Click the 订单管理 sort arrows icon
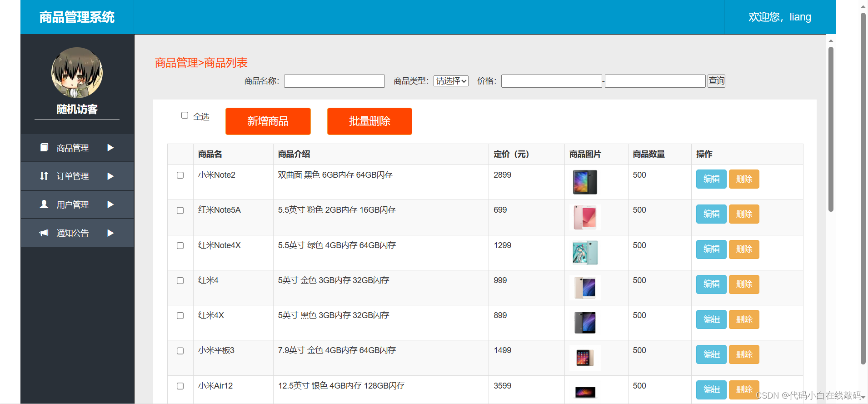868x404 pixels. click(44, 176)
